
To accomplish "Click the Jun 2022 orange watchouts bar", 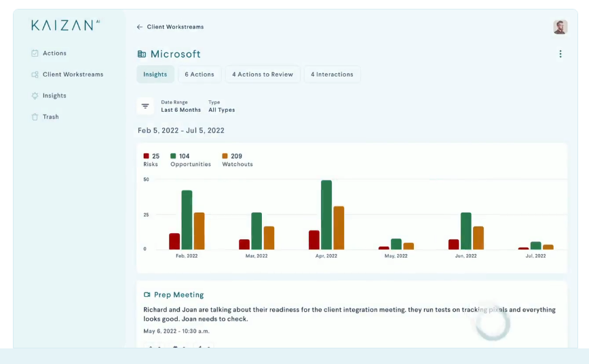I will [x=478, y=238].
